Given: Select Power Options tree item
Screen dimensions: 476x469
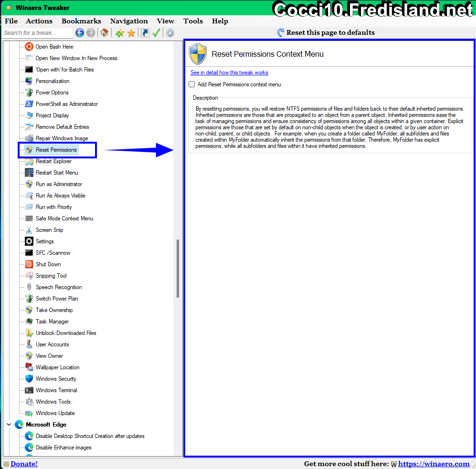Looking at the screenshot, I should pyautogui.click(x=52, y=93).
